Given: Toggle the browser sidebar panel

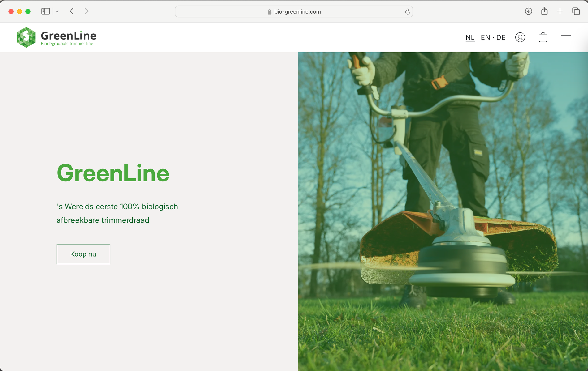Looking at the screenshot, I should (x=45, y=11).
